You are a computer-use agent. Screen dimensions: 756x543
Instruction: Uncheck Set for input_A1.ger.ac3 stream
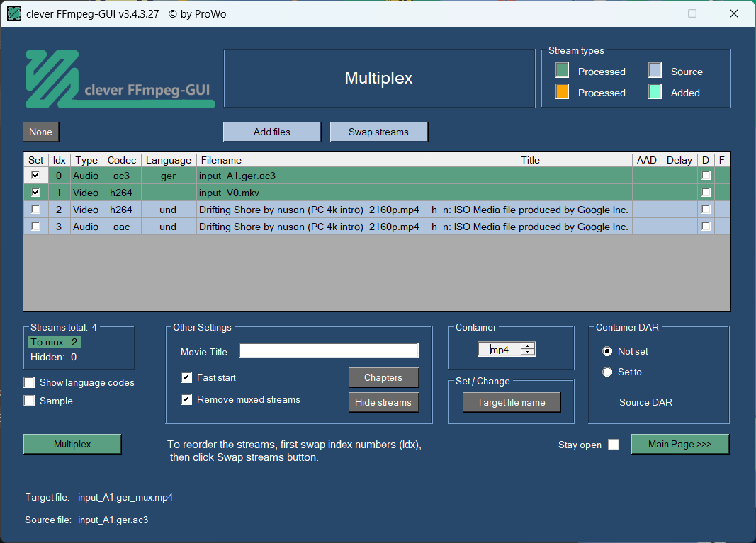pos(35,176)
